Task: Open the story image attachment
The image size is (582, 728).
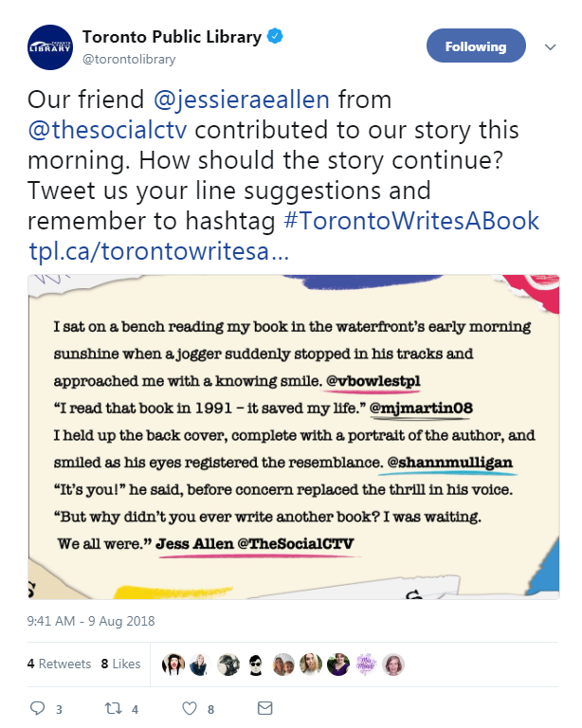Action: point(293,437)
